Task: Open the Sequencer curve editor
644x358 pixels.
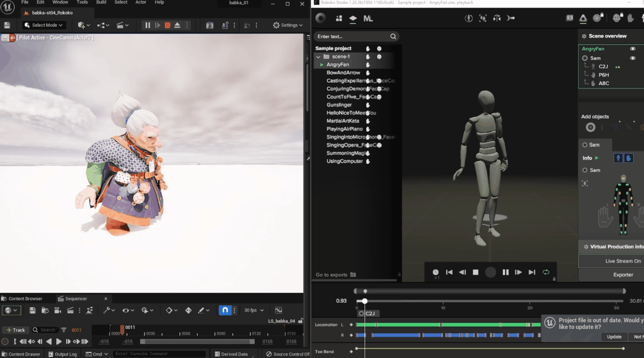Action: [279, 310]
